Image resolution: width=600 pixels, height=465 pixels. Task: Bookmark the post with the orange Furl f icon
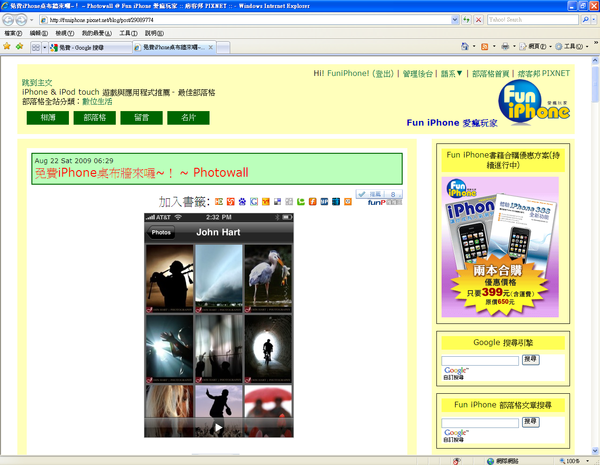[313, 202]
